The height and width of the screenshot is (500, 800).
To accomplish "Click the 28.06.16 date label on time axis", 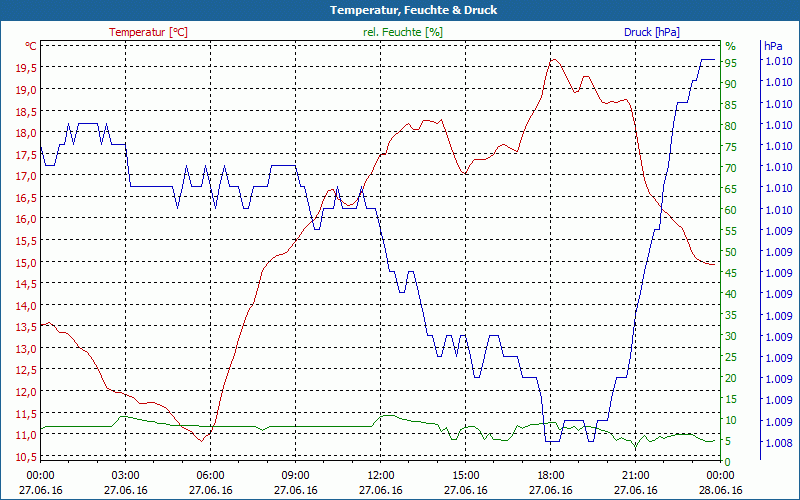I will pyautogui.click(x=720, y=490).
